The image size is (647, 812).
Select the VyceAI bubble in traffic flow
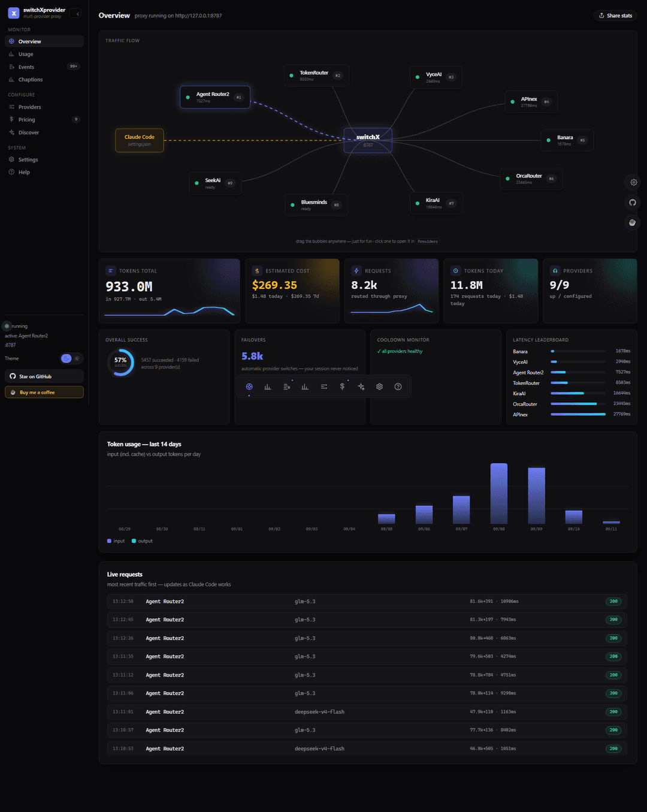coord(436,77)
